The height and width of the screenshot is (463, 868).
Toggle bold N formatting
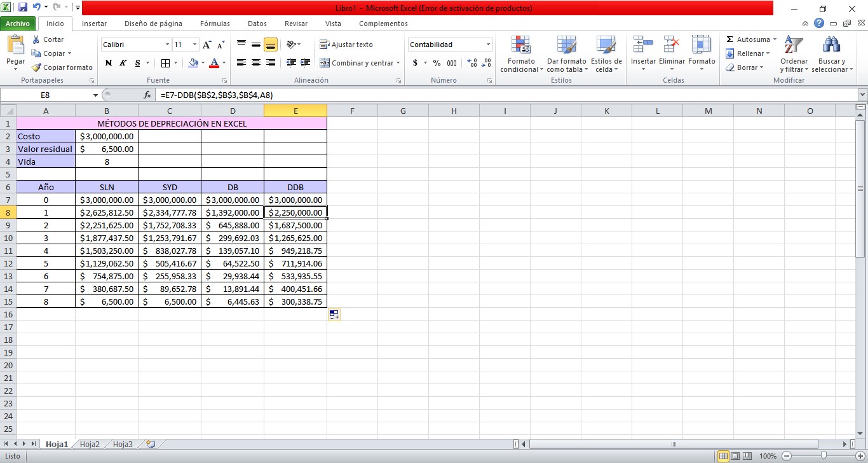point(108,63)
